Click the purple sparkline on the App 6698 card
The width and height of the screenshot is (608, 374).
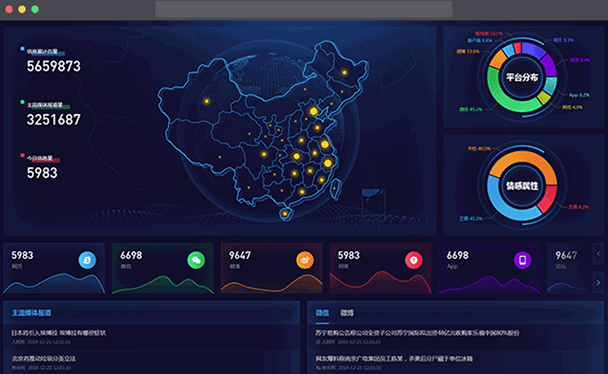(489, 285)
